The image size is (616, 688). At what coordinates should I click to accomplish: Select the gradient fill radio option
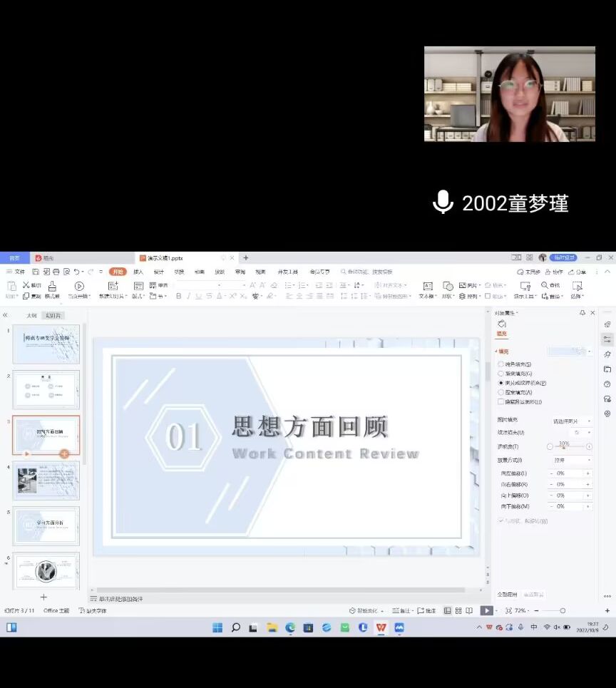[x=500, y=374]
